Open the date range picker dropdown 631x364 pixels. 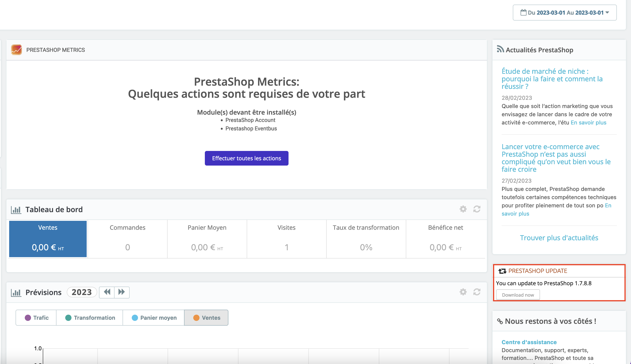coord(564,13)
